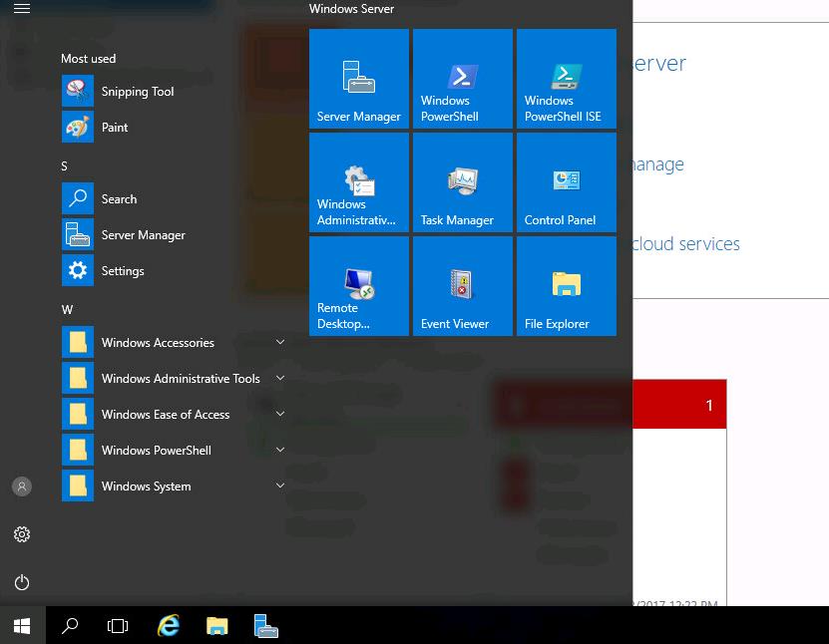
Task: Open Settings from the app list
Action: [175, 270]
